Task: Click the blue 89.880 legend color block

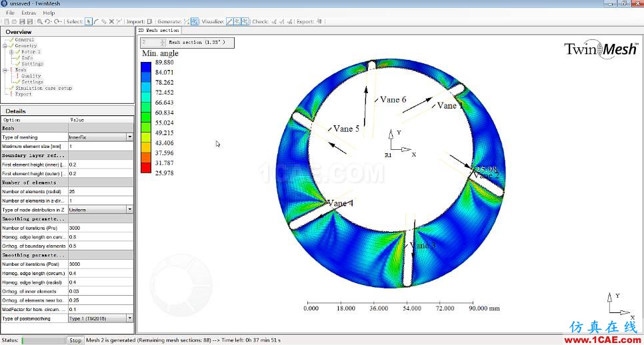Action: pos(146,67)
